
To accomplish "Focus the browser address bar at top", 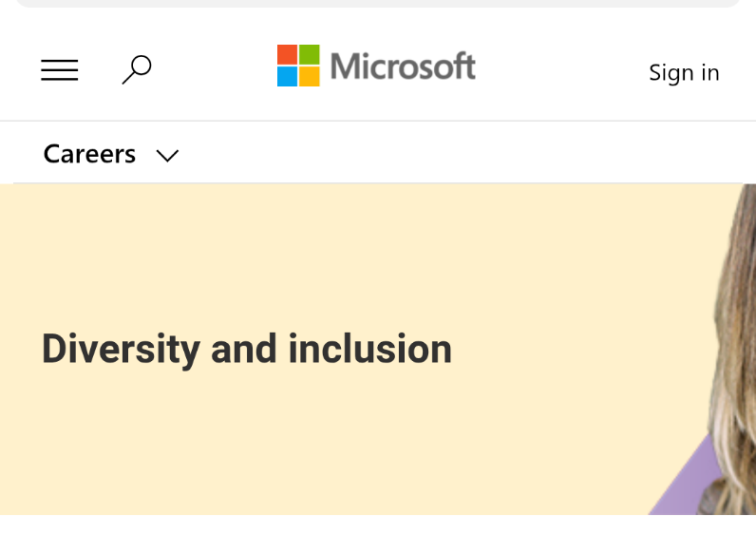I will point(378,3).
